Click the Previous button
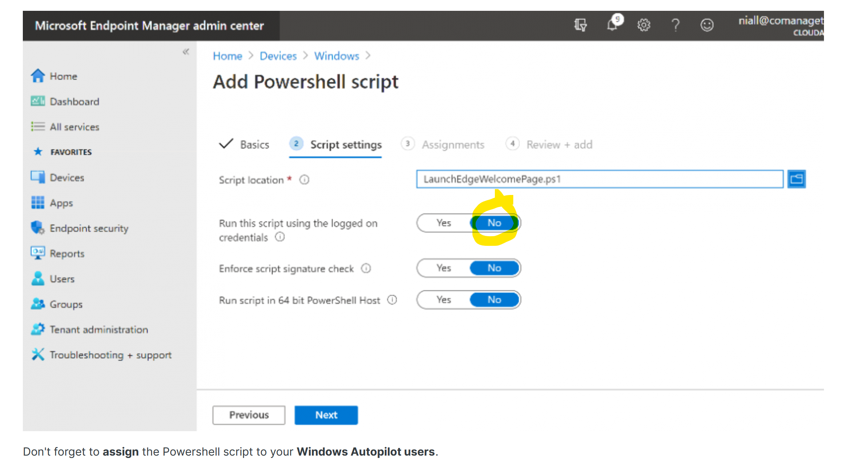 [249, 415]
